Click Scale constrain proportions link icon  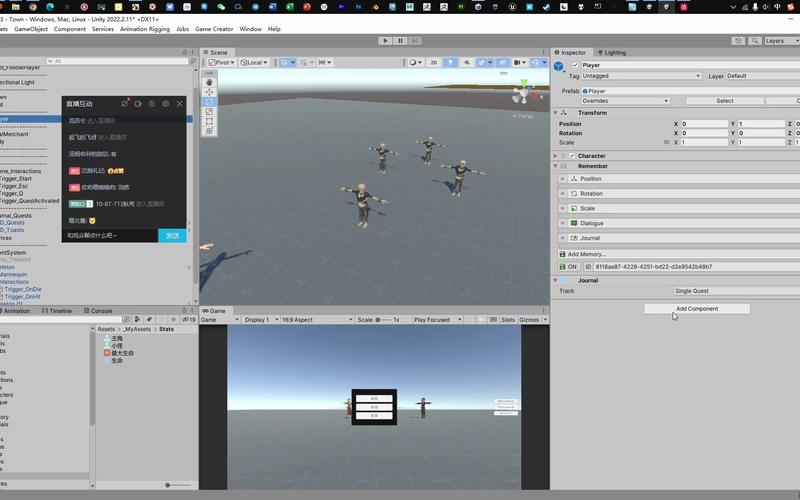666,143
